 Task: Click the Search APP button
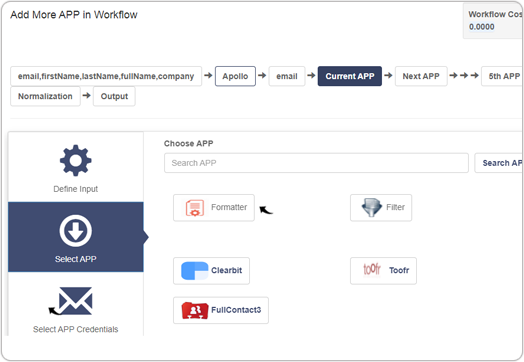tap(499, 163)
